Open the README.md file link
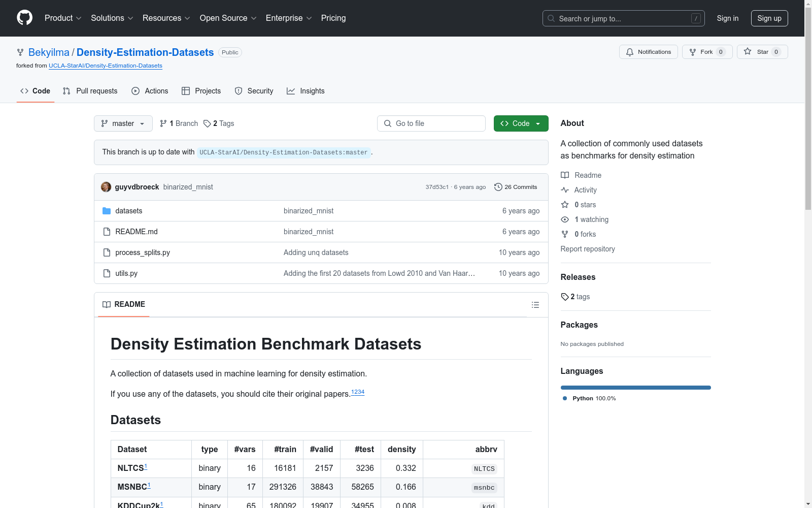 [x=137, y=232]
